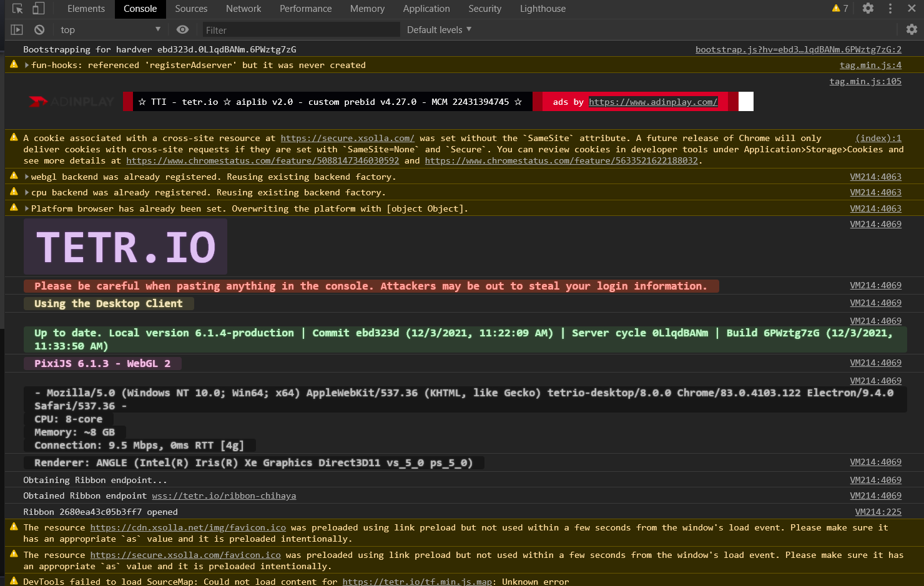Select the inspect element tool
This screenshot has width=924, height=586.
[17, 8]
